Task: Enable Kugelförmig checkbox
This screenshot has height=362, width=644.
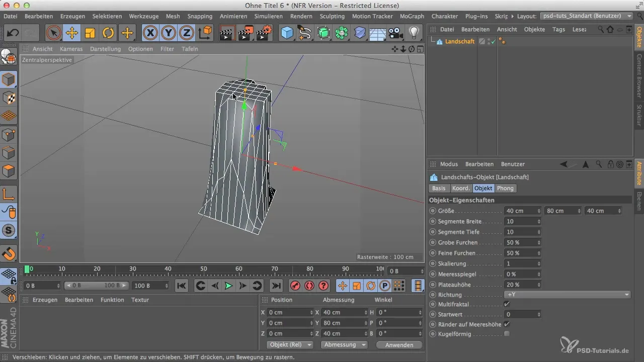Action: click(x=507, y=333)
